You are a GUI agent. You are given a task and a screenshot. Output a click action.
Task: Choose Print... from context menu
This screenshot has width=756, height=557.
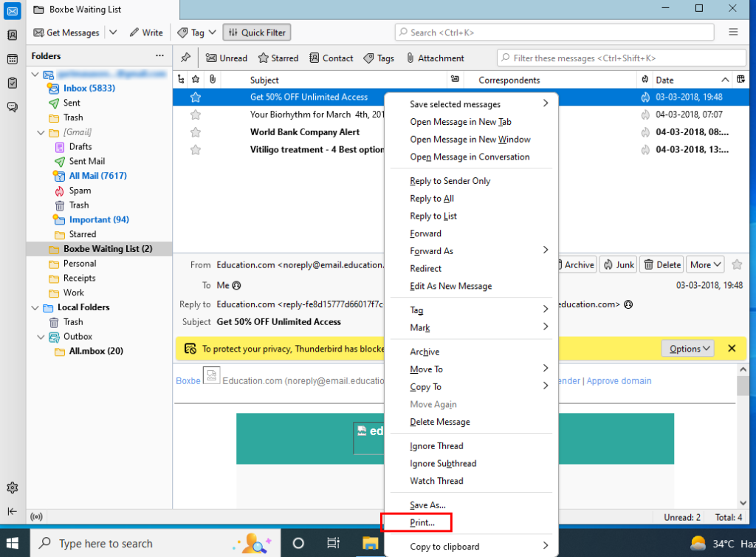pyautogui.click(x=470, y=522)
